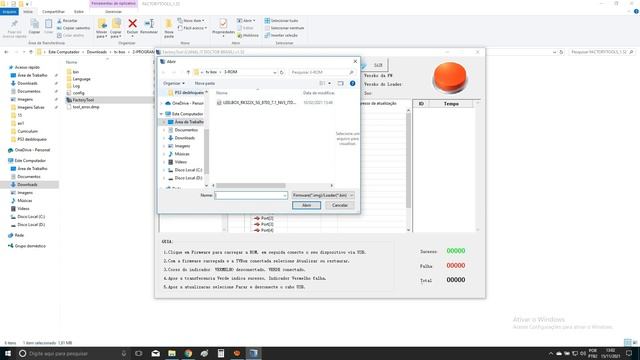
Task: Click Nova pasta in Abrir dialog toolbar
Action: pos(204,83)
